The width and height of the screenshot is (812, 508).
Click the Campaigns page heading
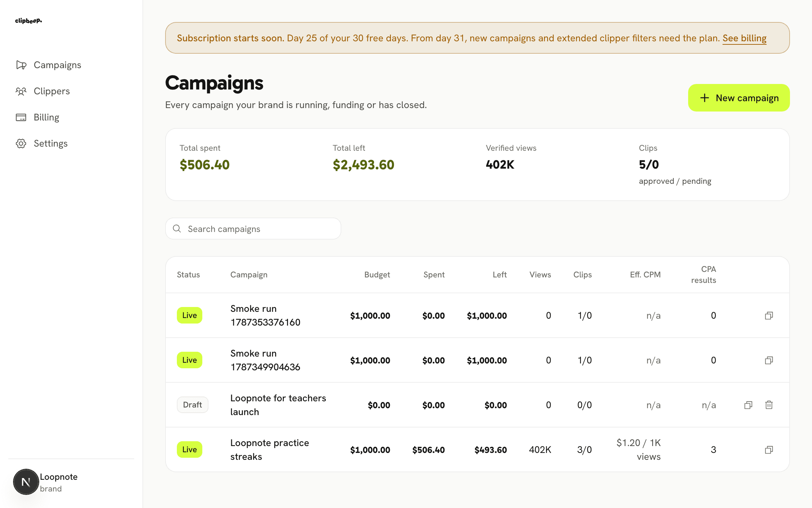(214, 83)
